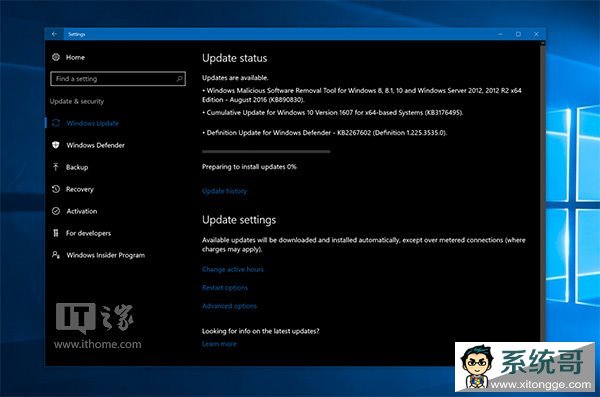Focus the Find a setting search field
The image size is (600, 397).
[x=118, y=79]
